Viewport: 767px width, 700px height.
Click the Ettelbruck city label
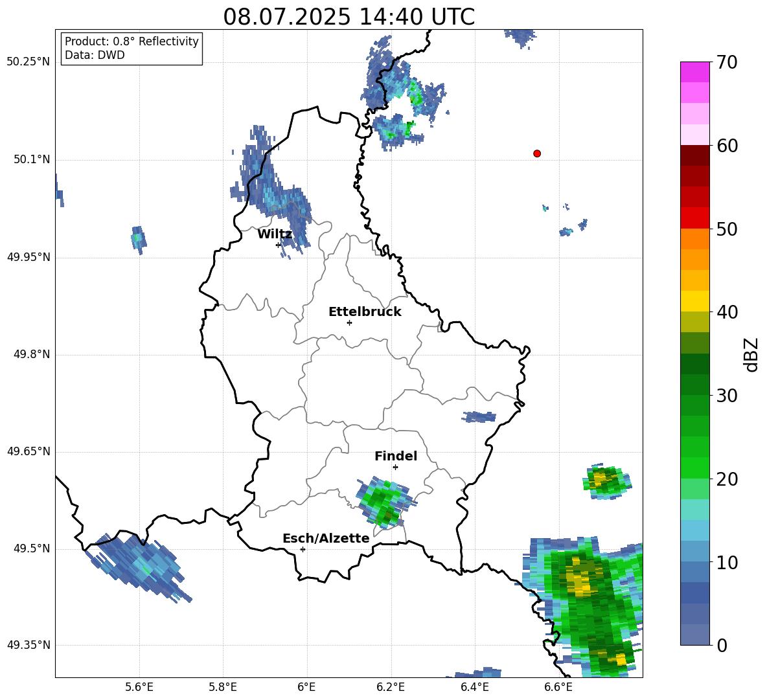(x=365, y=312)
